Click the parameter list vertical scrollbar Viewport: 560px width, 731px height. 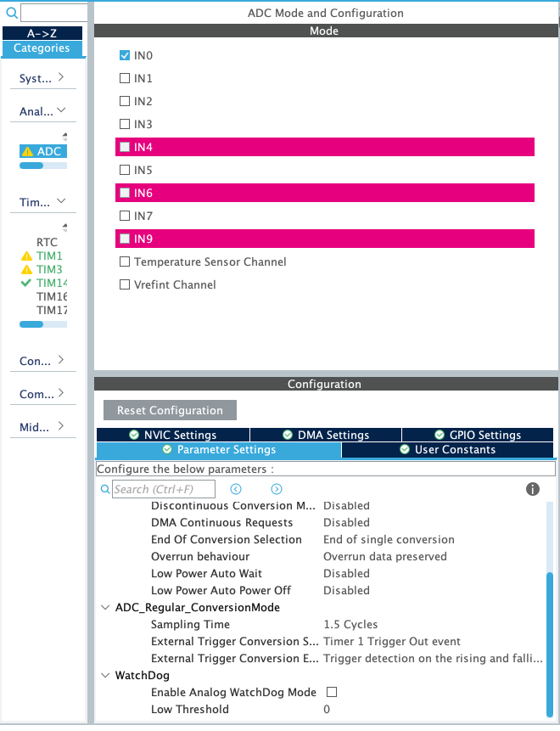550,644
